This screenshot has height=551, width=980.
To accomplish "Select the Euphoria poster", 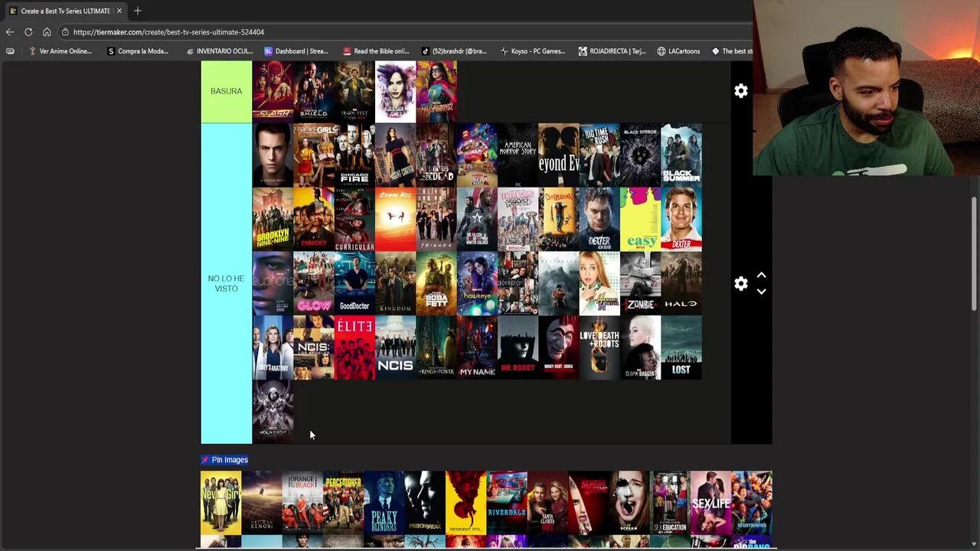I will click(273, 284).
